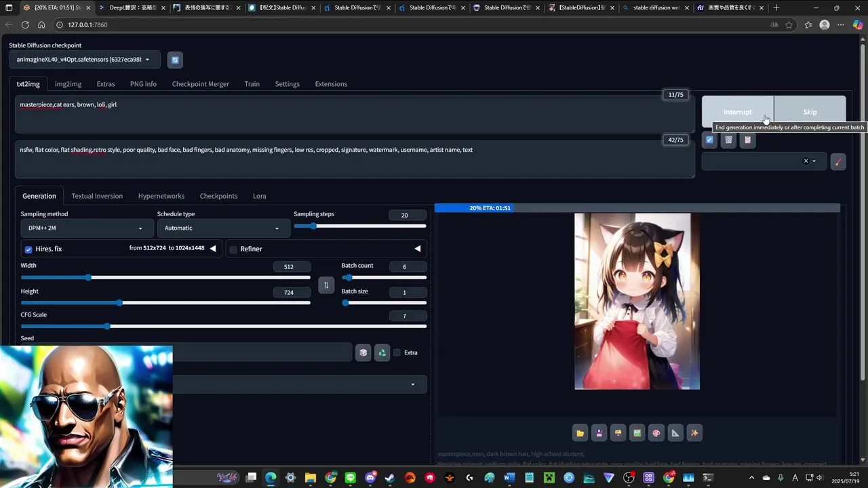This screenshot has height=488, width=868.
Task: Adjust the Batch count slider
Action: [384, 277]
